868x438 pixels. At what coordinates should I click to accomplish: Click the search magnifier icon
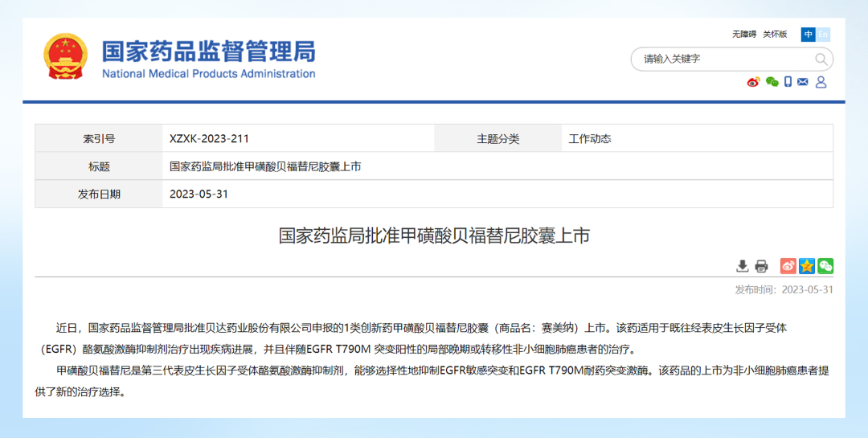(x=821, y=59)
